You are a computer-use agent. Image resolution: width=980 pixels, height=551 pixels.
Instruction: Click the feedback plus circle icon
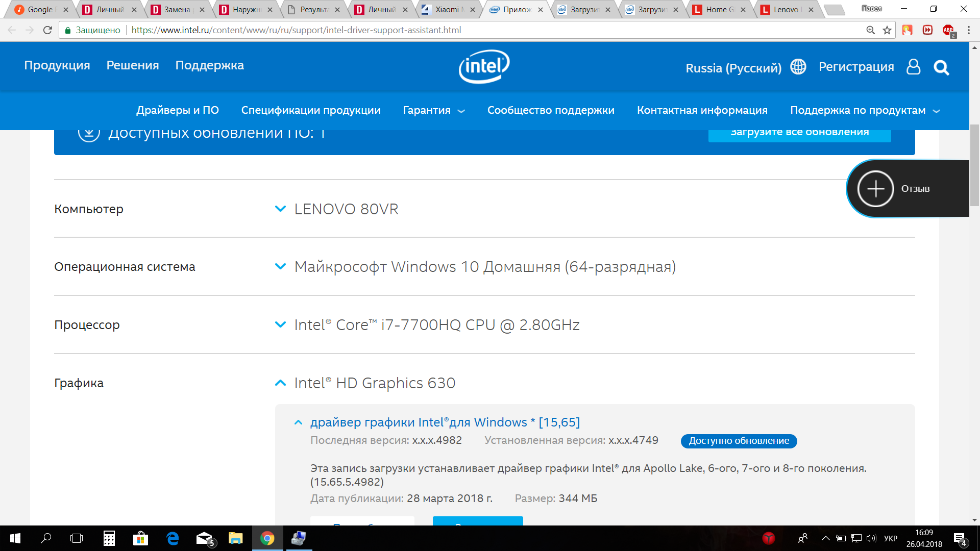[875, 189]
